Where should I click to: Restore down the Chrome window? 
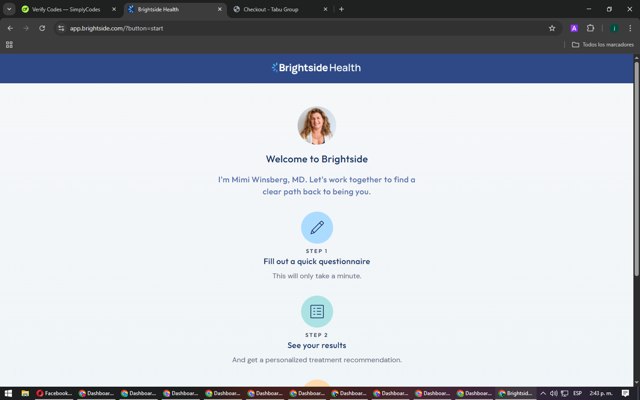[x=609, y=9]
